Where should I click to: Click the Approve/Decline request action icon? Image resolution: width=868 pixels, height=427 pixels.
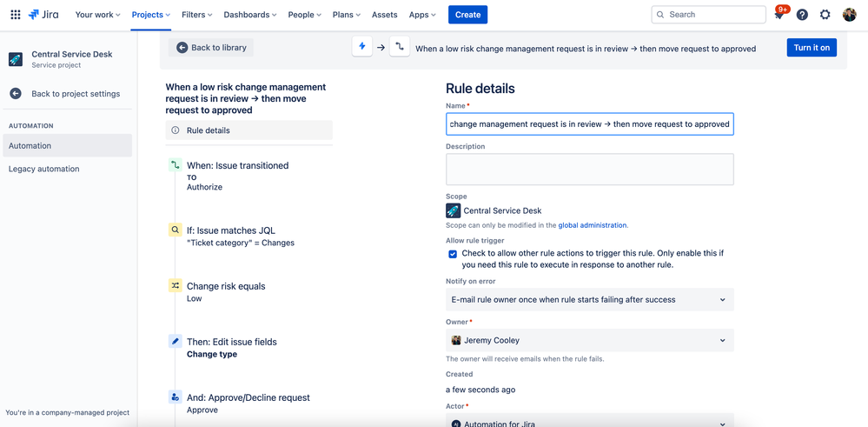176,397
